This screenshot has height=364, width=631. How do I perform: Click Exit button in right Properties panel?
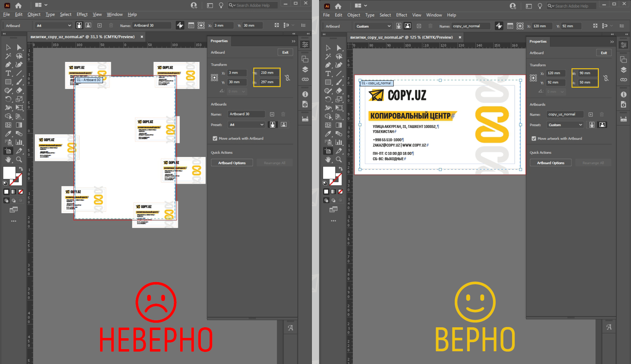(x=604, y=53)
